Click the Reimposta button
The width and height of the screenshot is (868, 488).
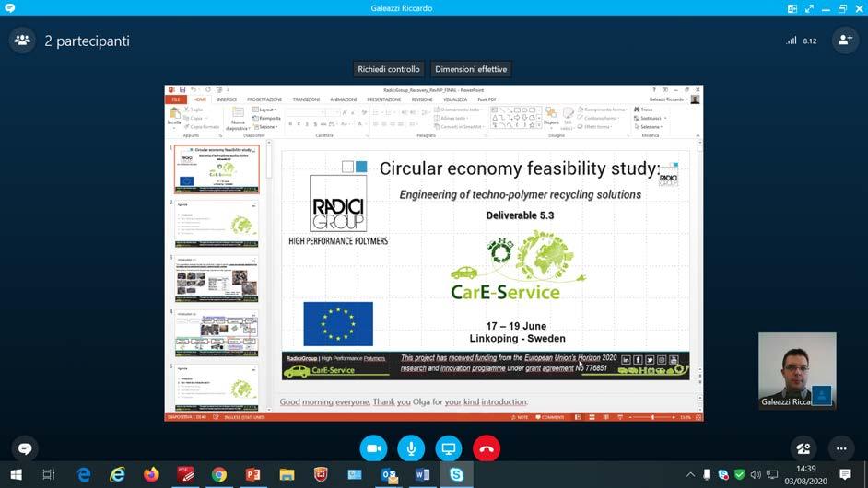pyautogui.click(x=267, y=119)
